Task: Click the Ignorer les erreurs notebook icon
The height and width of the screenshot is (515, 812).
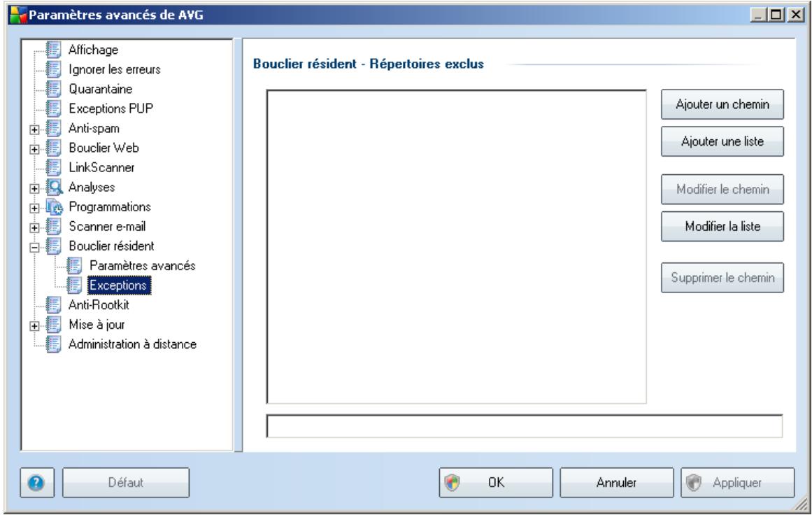Action: click(53, 69)
